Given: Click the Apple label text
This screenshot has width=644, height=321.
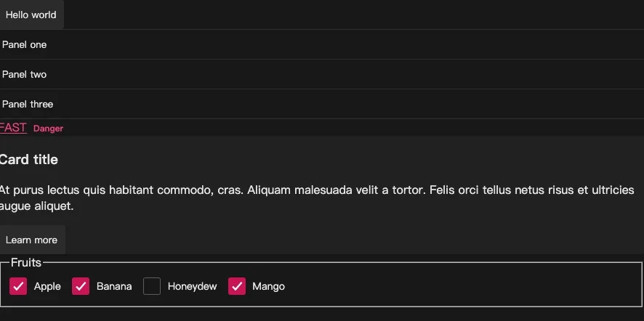Looking at the screenshot, I should pos(47,287).
